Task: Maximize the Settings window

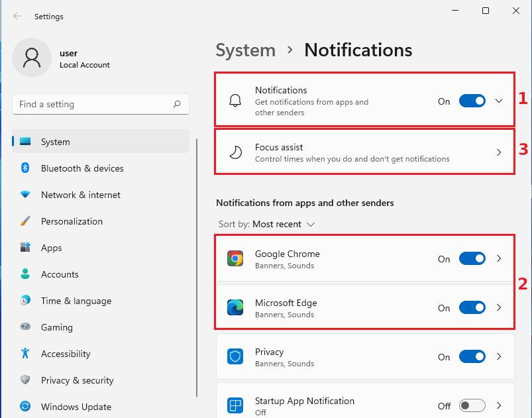Action: pyautogui.click(x=486, y=11)
